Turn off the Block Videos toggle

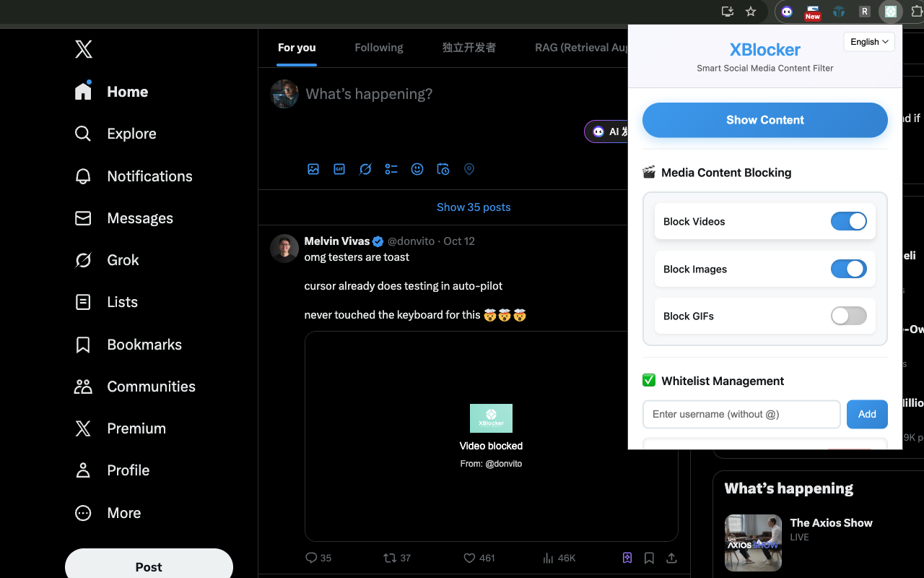[x=849, y=221]
